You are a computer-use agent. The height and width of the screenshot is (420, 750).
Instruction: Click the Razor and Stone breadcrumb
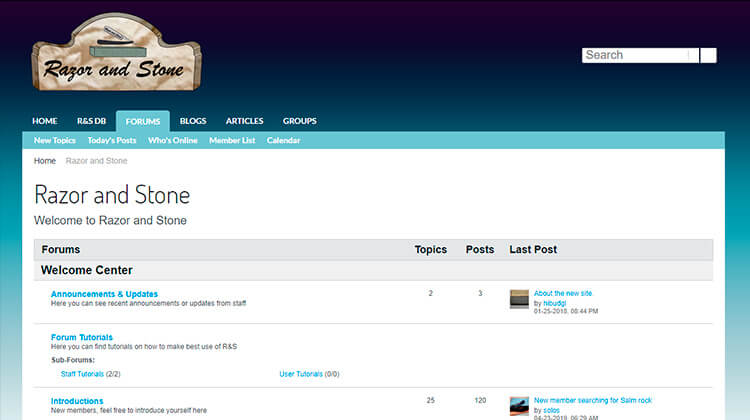(x=96, y=161)
